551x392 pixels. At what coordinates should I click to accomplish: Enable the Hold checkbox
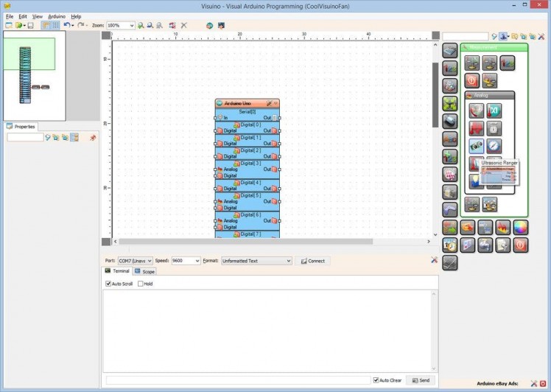141,284
